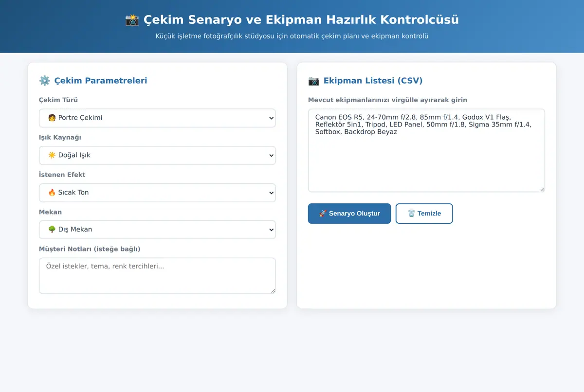Image resolution: width=584 pixels, height=392 pixels.
Task: Expand the İstenen Efekt dropdown
Action: click(157, 193)
